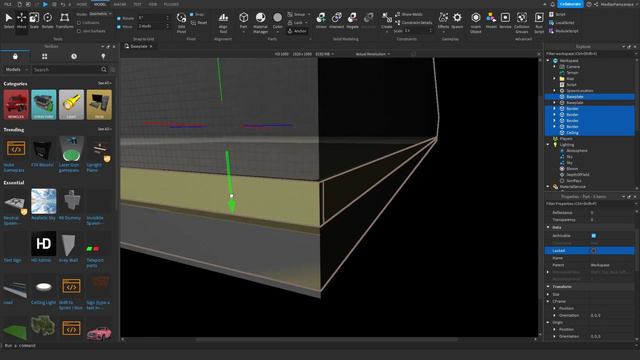Select the Select tool

(x=9, y=20)
